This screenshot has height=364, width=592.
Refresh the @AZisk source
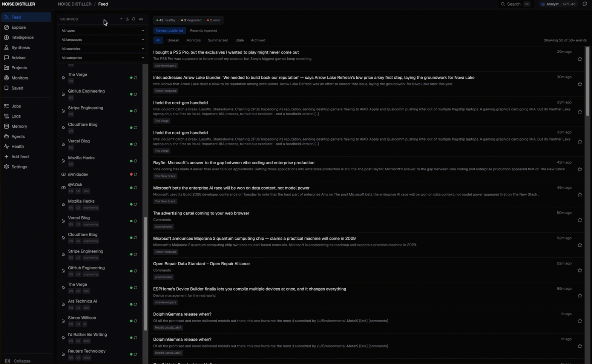pos(135,188)
